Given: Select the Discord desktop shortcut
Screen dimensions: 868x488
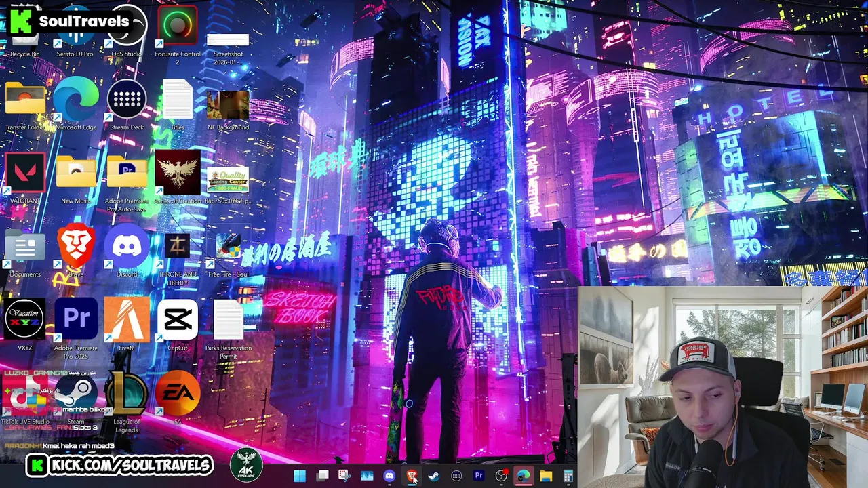Looking at the screenshot, I should [x=127, y=251].
